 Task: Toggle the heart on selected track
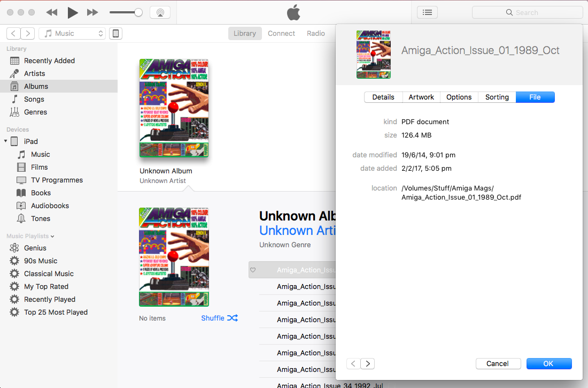point(253,270)
